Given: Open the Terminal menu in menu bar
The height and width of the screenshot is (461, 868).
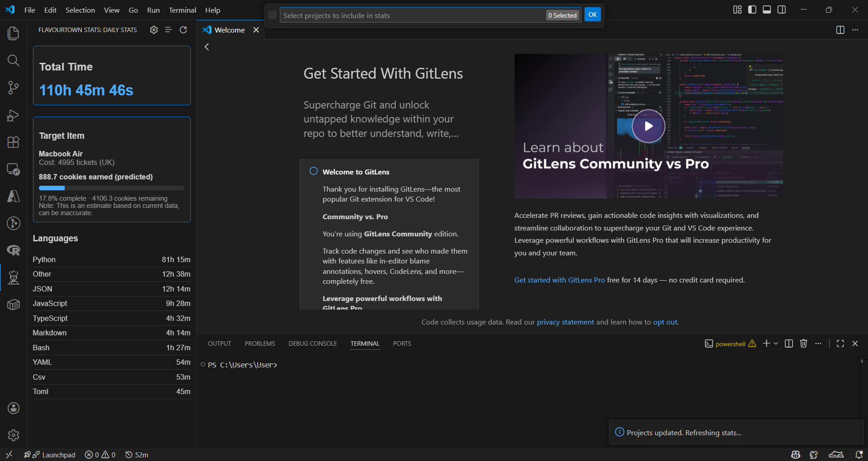Looking at the screenshot, I should pos(182,10).
